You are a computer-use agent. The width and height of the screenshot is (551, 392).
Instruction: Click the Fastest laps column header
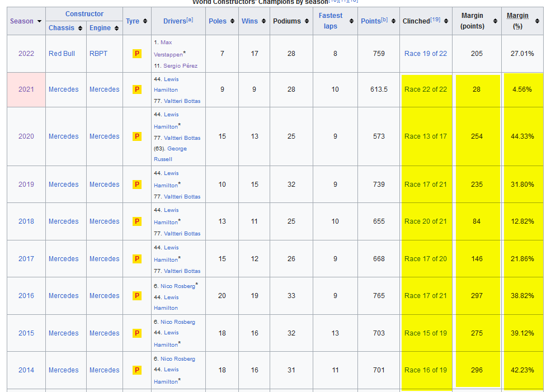click(x=330, y=21)
